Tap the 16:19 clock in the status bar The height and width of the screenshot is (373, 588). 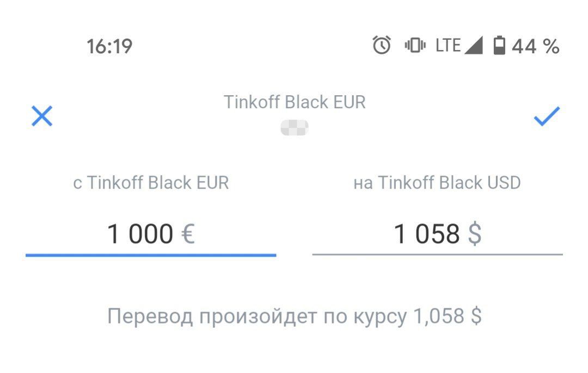tap(109, 46)
